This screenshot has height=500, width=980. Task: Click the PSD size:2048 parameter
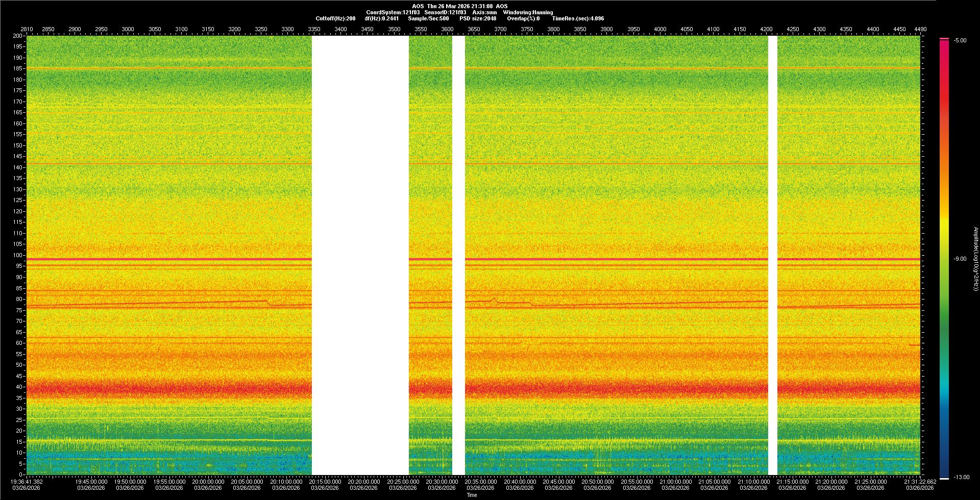pyautogui.click(x=478, y=18)
